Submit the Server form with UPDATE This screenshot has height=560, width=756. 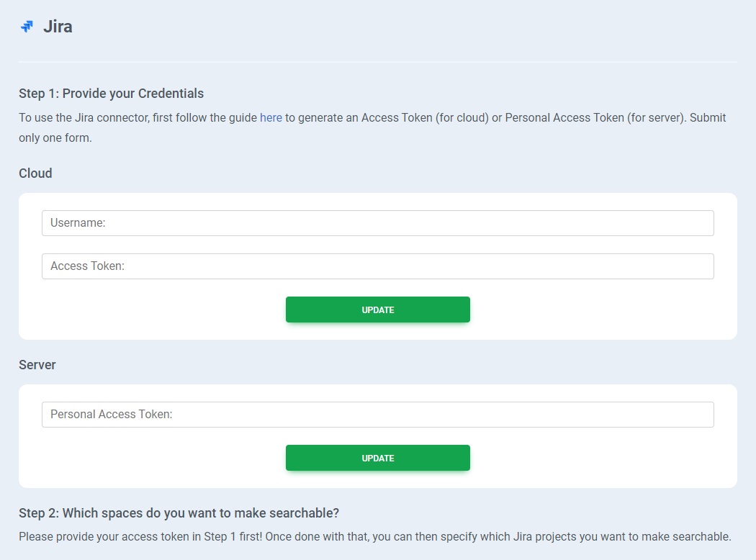click(377, 458)
